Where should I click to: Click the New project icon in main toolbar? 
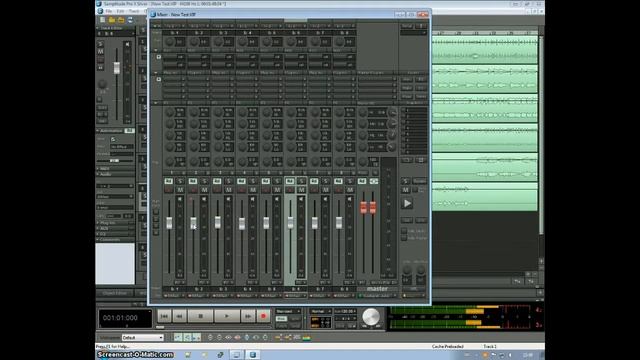(102, 20)
